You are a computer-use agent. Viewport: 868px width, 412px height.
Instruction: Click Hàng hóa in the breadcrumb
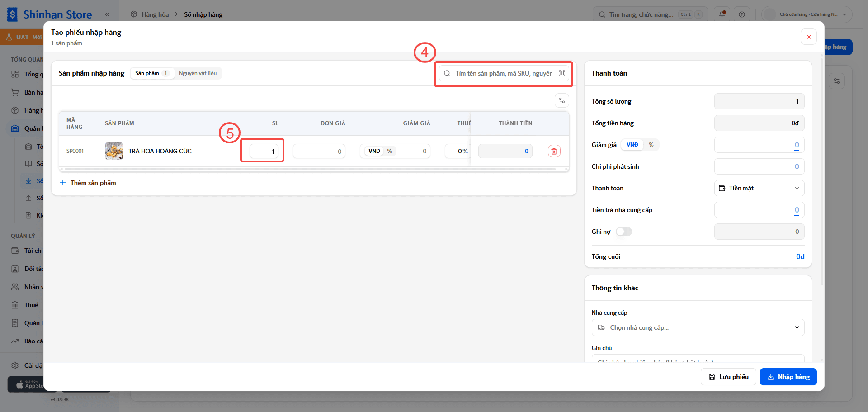click(155, 14)
